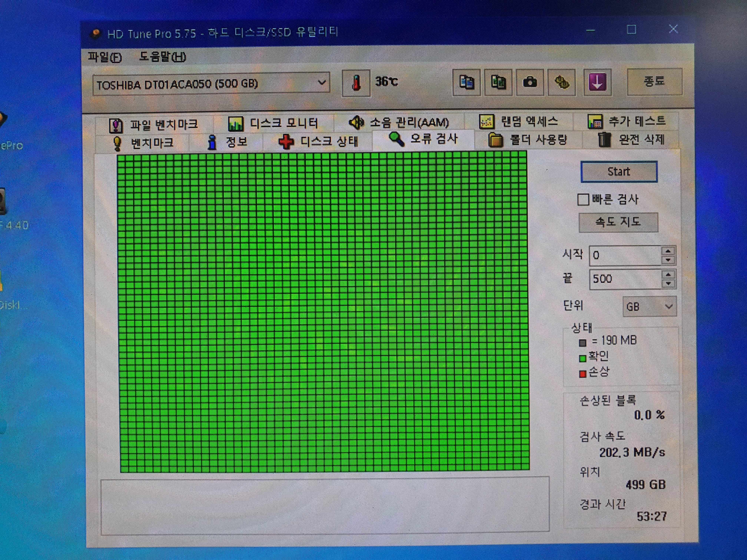
Task: Click the 속도 지도 button
Action: (x=618, y=222)
